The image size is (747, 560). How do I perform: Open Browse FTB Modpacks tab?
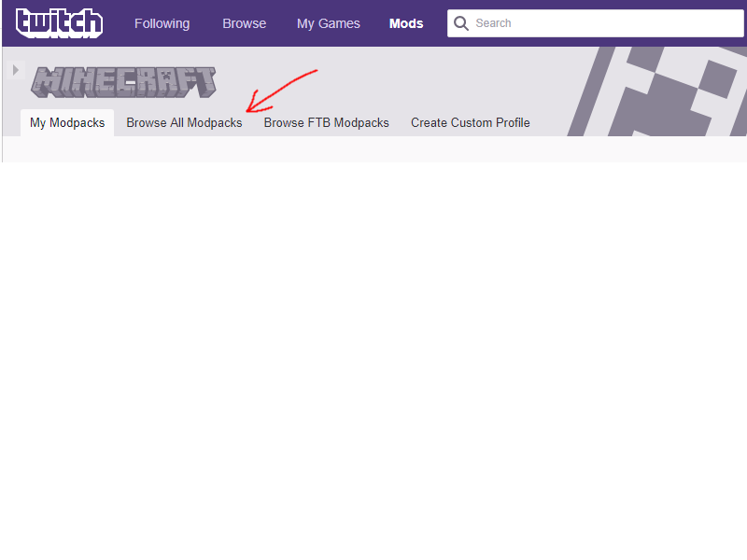326,123
